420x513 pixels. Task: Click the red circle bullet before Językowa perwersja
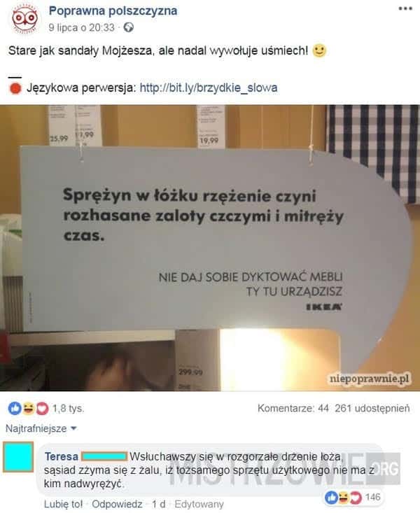[x=15, y=88]
